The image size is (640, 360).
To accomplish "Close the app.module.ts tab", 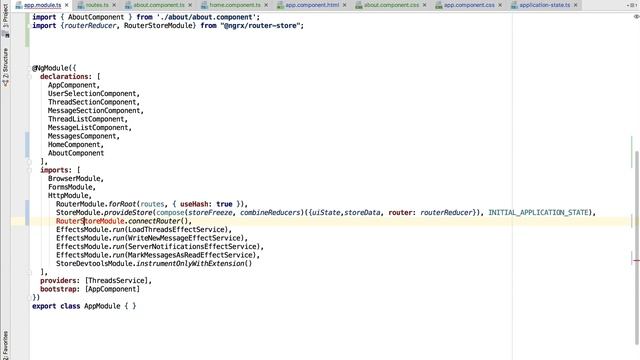I will tap(67, 5).
